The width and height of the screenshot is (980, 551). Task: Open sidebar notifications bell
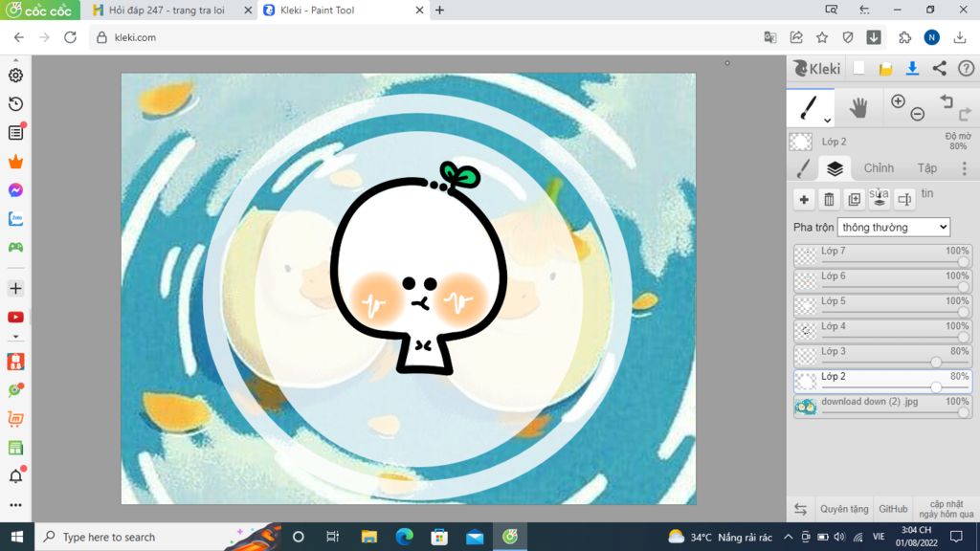point(15,476)
